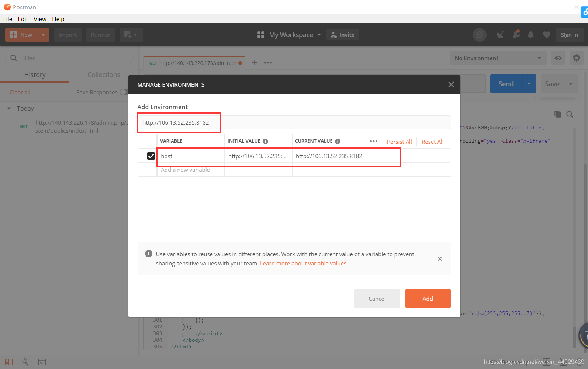Click the host initial value cell

tap(258, 156)
